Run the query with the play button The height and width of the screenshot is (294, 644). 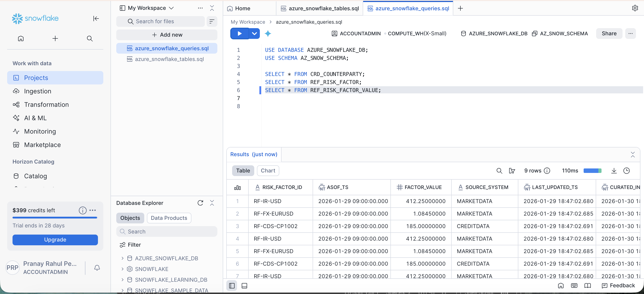(x=239, y=33)
